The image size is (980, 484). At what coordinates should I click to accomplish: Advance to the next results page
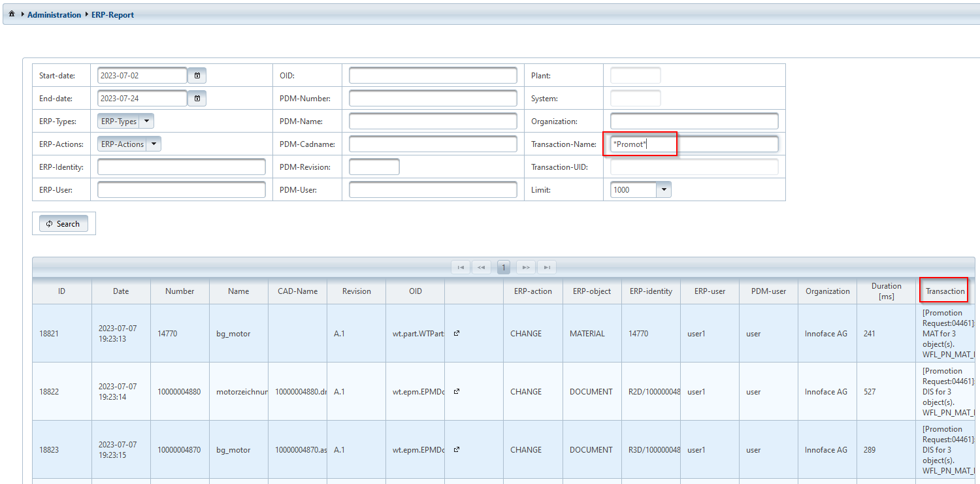point(526,267)
